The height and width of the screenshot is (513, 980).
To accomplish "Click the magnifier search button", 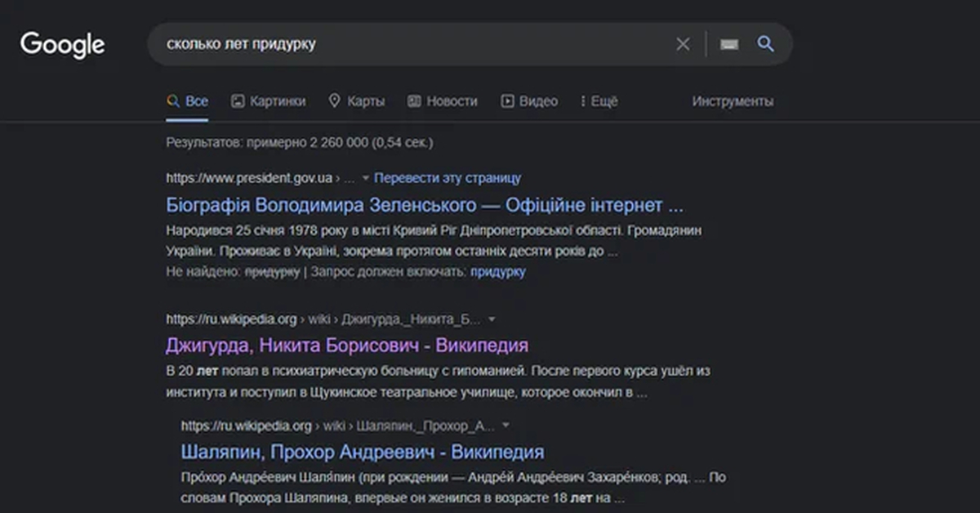I will click(x=765, y=44).
